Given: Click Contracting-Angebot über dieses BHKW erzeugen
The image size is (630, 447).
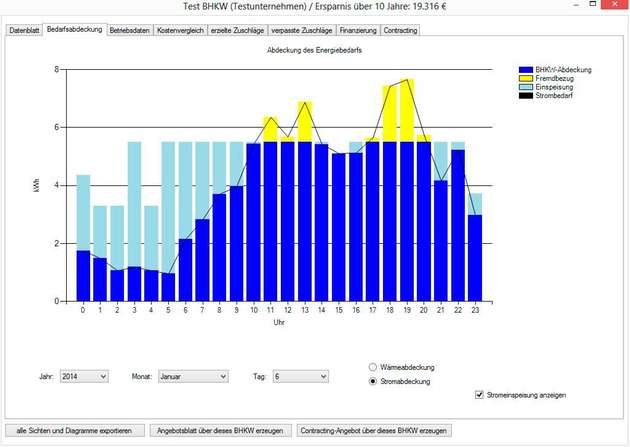Looking at the screenshot, I should click(374, 431).
